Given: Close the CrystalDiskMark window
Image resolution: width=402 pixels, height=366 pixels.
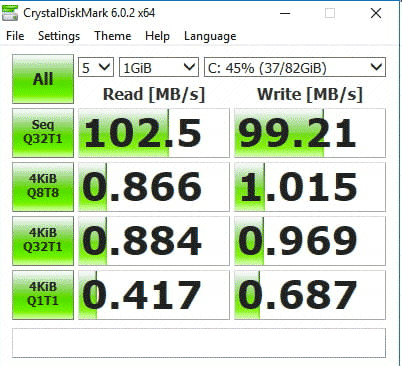Looking at the screenshot, I should (376, 13).
